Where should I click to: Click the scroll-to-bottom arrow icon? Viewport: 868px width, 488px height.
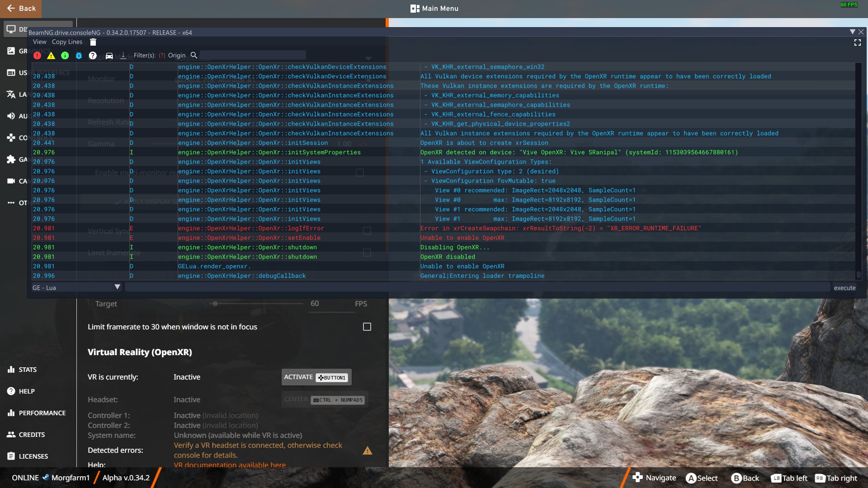(123, 56)
